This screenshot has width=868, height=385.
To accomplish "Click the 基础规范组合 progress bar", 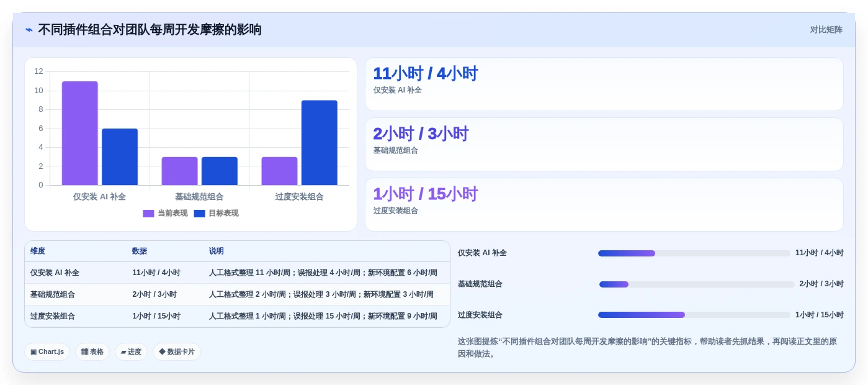I will pos(697,284).
